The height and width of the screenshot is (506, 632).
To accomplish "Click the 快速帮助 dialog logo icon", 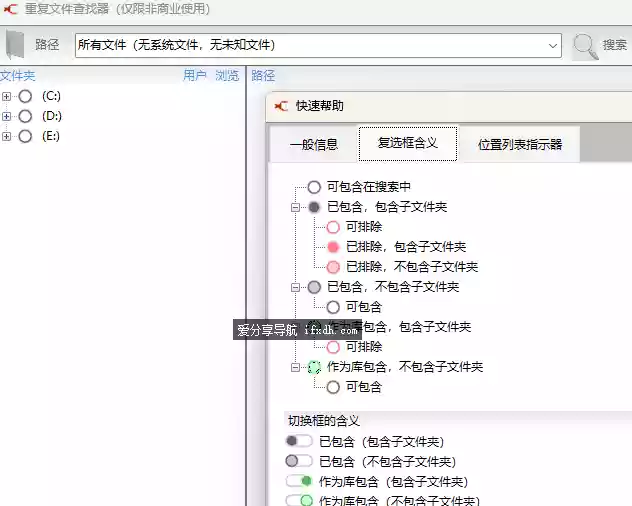I will pos(281,106).
